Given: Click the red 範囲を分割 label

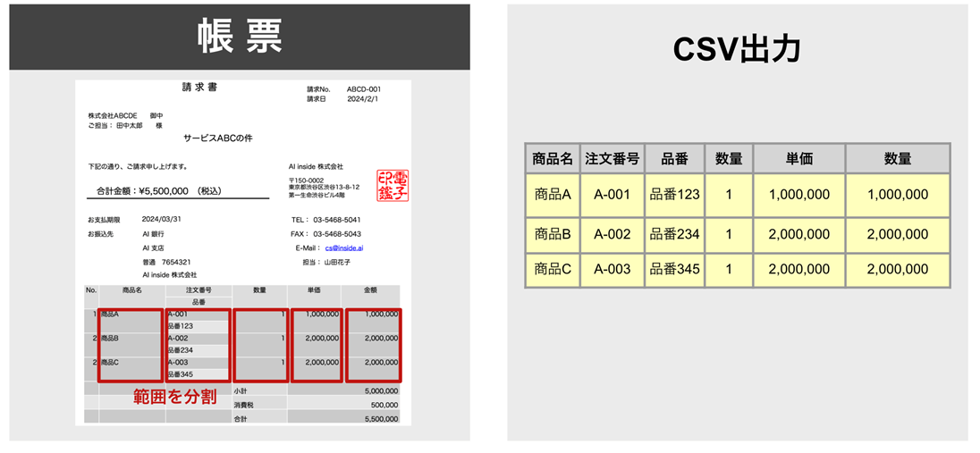Looking at the screenshot, I should pyautogui.click(x=175, y=397).
